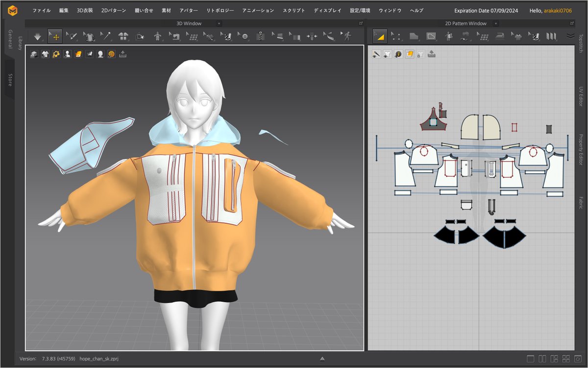Select the measuring tape tool
The width and height of the screenshot is (588, 368).
tap(329, 36)
